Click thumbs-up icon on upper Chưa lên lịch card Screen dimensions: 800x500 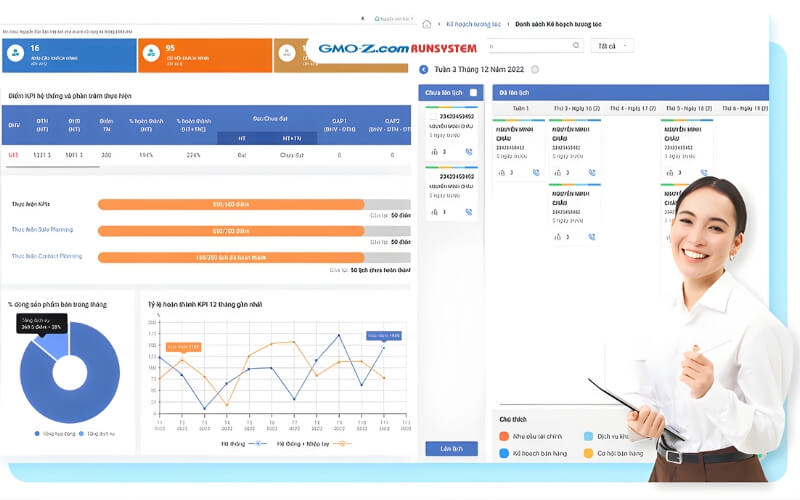tap(435, 152)
